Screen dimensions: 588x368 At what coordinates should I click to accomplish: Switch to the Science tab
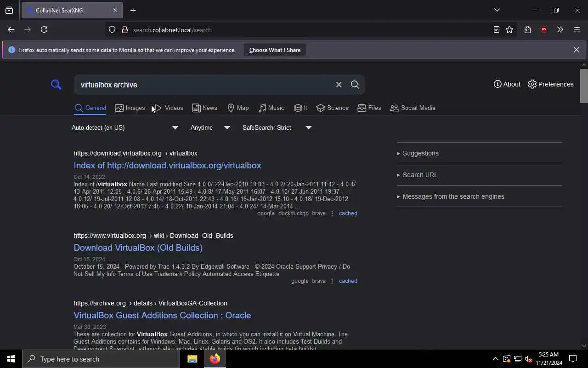pyautogui.click(x=333, y=108)
